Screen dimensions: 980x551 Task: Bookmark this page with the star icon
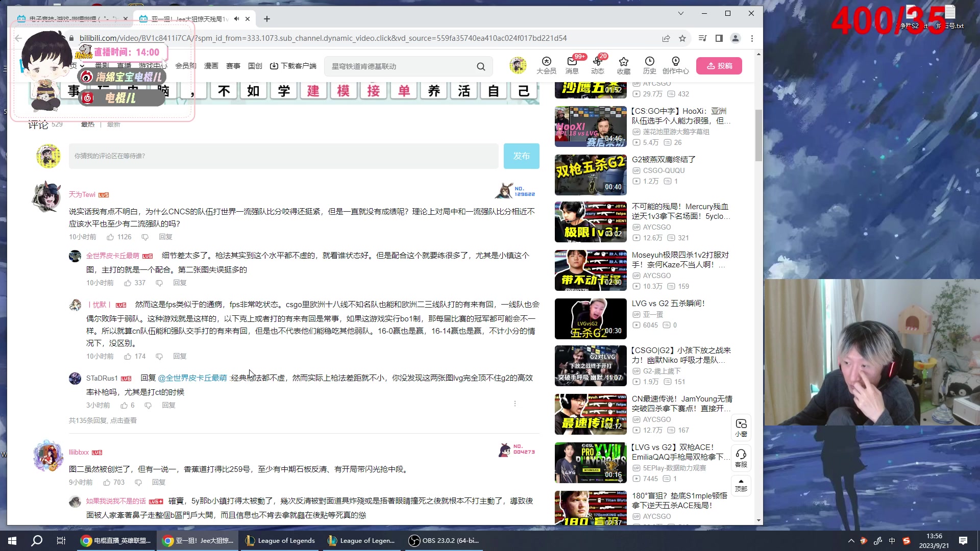coord(682,38)
